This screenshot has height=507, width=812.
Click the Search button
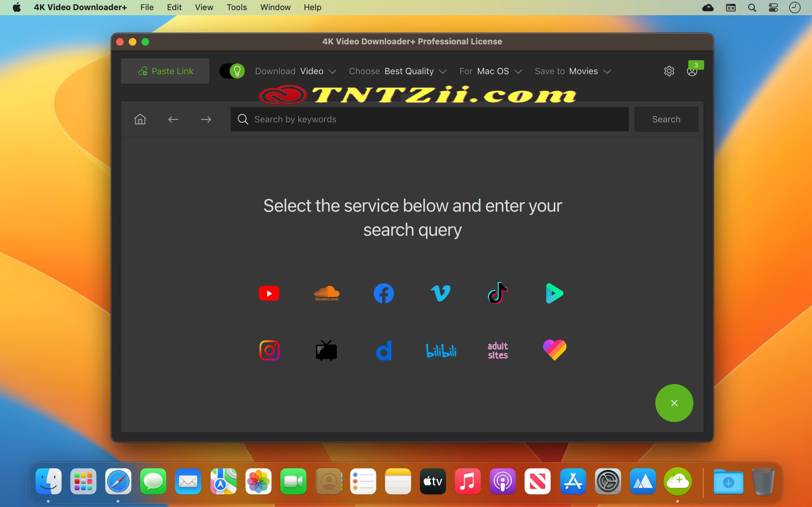coord(666,119)
